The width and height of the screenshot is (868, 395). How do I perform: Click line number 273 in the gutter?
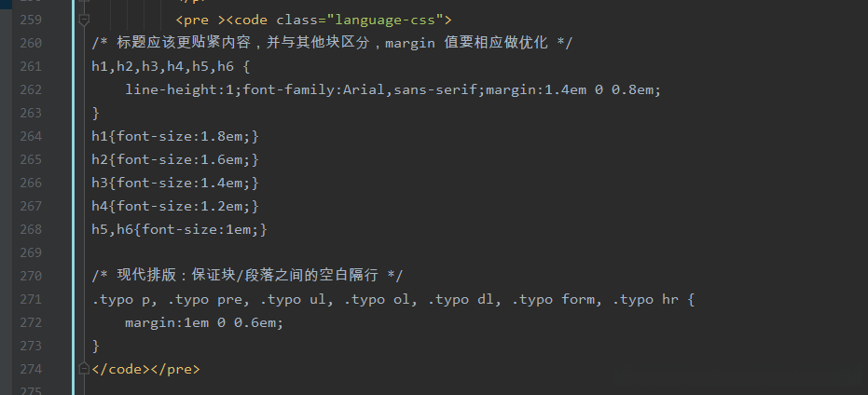pyautogui.click(x=30, y=346)
